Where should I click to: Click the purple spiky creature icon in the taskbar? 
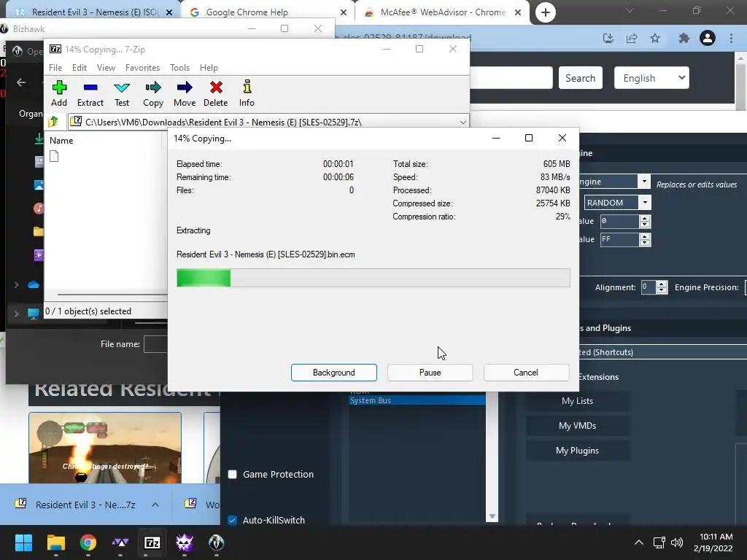click(x=185, y=542)
